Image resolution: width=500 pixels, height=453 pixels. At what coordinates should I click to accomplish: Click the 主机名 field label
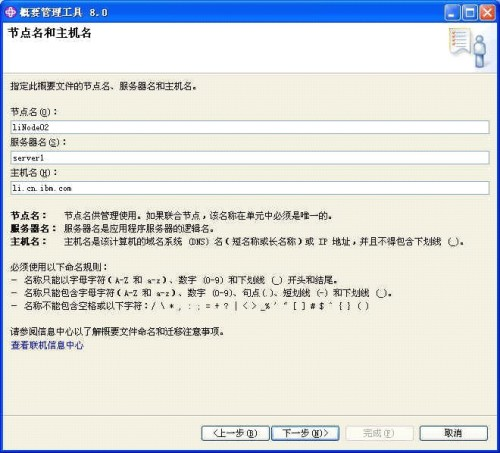[34, 173]
